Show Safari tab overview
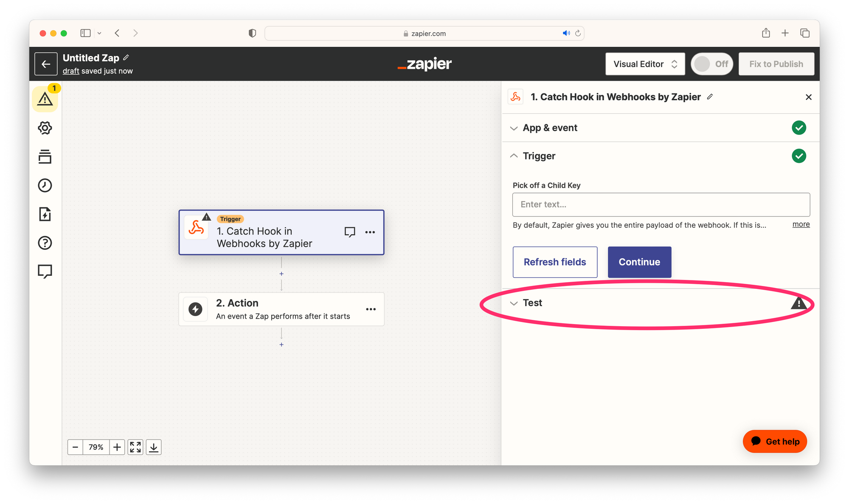 [x=805, y=33]
